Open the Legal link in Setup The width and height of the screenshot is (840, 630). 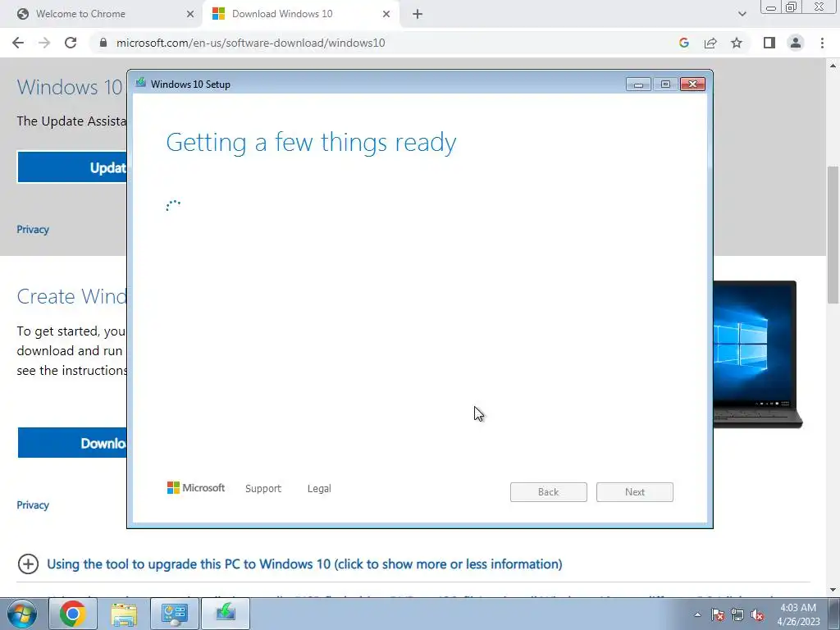coord(319,489)
